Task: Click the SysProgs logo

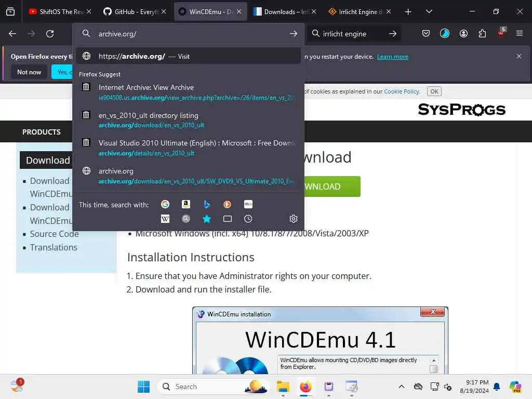Action: click(x=461, y=110)
